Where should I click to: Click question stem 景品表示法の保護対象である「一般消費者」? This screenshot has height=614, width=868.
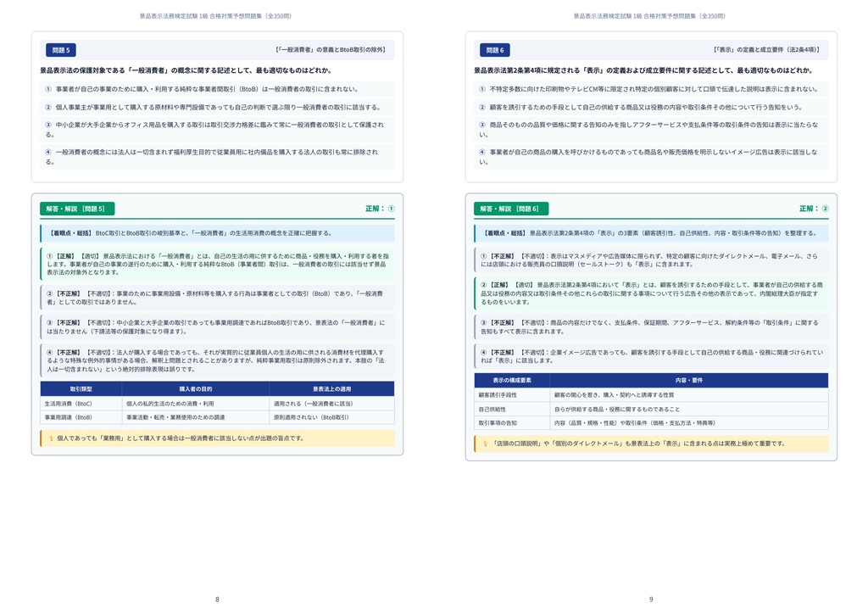click(x=186, y=71)
